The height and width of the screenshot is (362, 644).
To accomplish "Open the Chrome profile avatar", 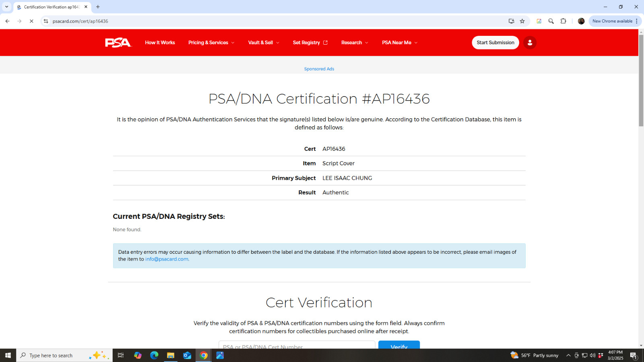I will 581,21.
